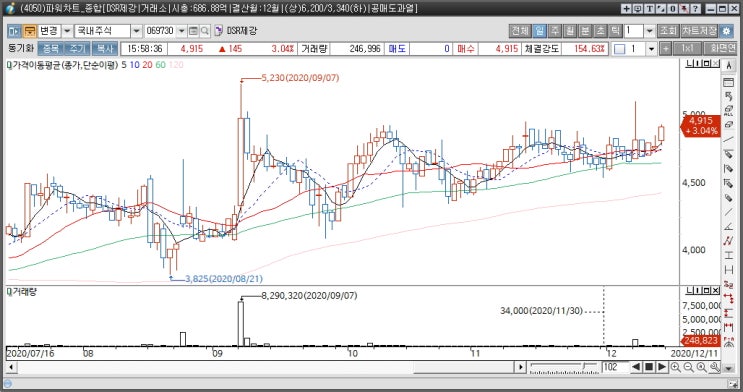This screenshot has width=743, height=392.
Task: Click the 차트저장 save chart button
Action: (699, 31)
